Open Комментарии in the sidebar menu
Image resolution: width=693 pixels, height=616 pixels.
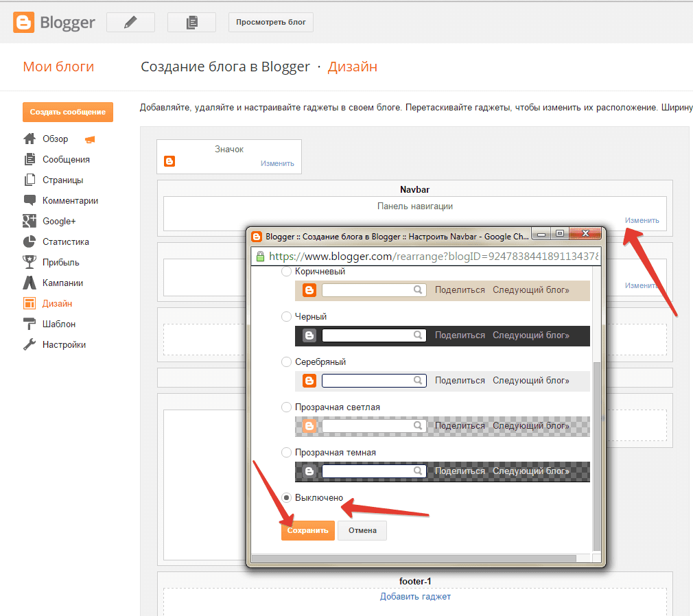(x=70, y=200)
